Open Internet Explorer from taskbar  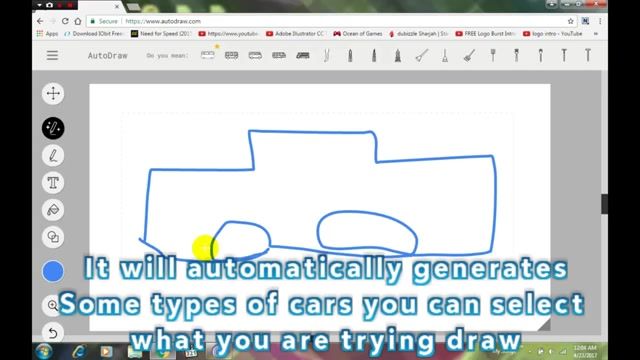(79, 351)
